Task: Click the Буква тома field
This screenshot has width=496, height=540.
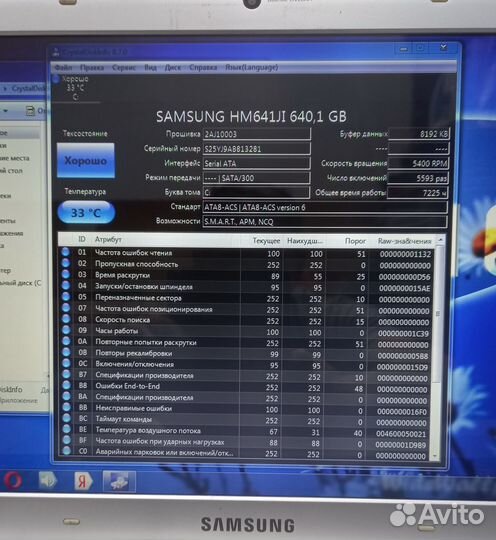Action: (257, 192)
